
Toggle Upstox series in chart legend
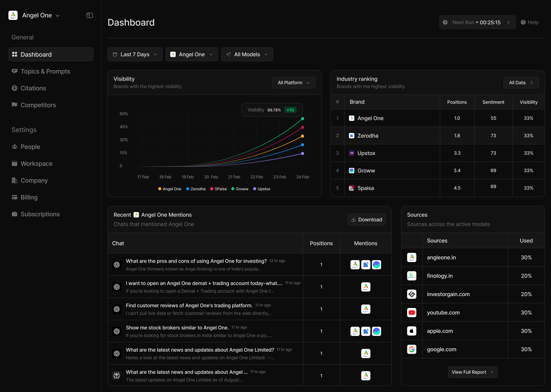click(x=262, y=189)
